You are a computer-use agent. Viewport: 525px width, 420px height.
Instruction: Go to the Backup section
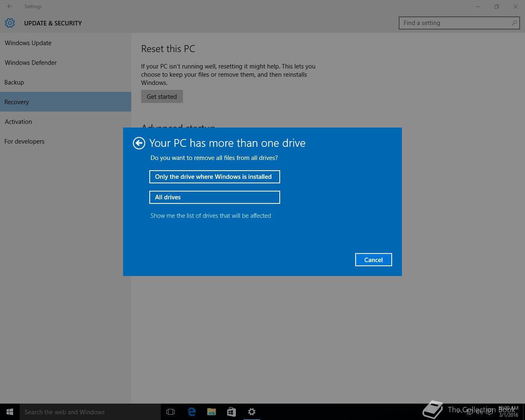point(66,82)
